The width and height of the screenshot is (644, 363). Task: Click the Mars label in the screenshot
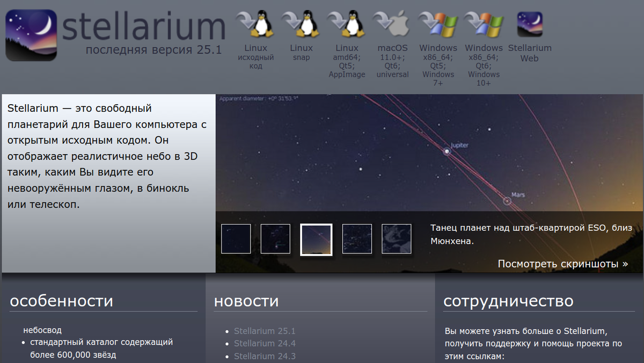click(518, 195)
